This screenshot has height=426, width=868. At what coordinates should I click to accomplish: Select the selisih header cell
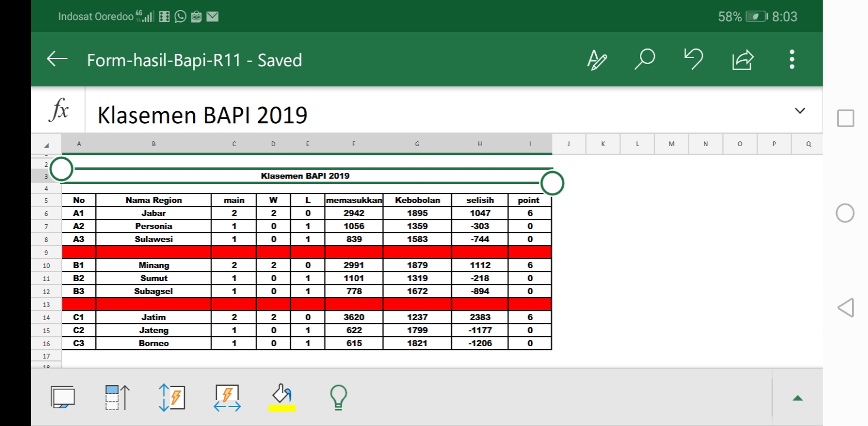[480, 200]
